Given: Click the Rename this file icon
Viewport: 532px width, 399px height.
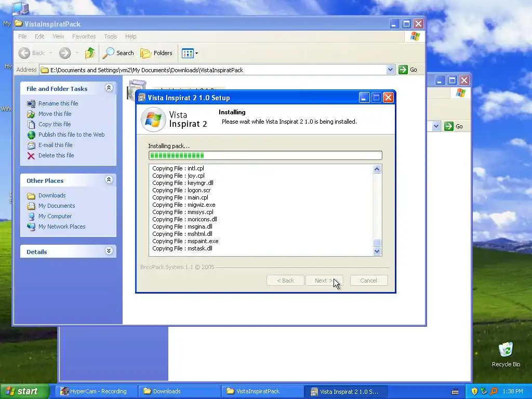Looking at the screenshot, I should click(x=31, y=103).
